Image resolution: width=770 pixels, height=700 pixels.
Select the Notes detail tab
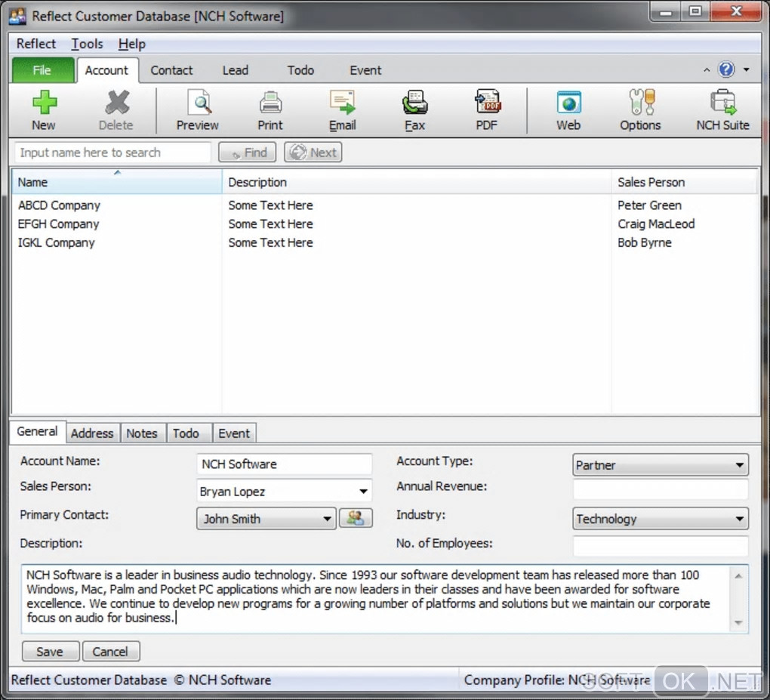coord(142,433)
